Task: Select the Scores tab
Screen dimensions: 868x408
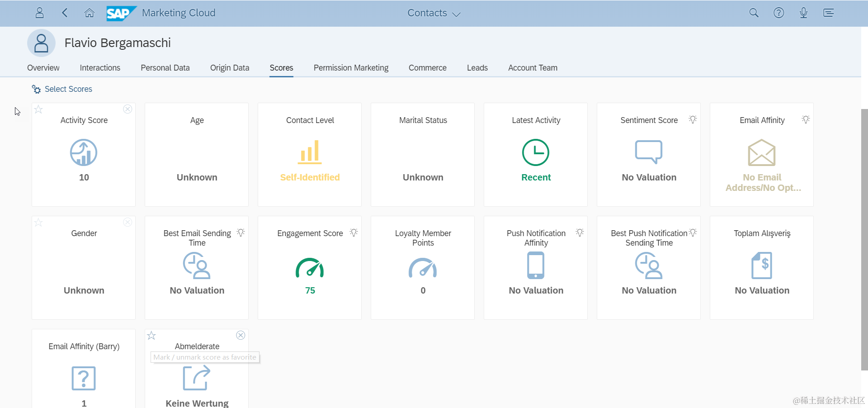Action: [281, 68]
